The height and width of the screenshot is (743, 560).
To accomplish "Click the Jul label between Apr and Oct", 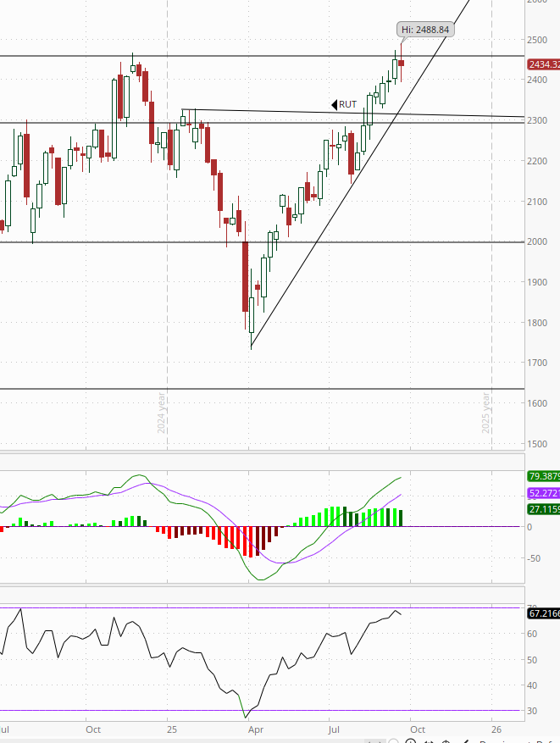I will click(x=334, y=729).
